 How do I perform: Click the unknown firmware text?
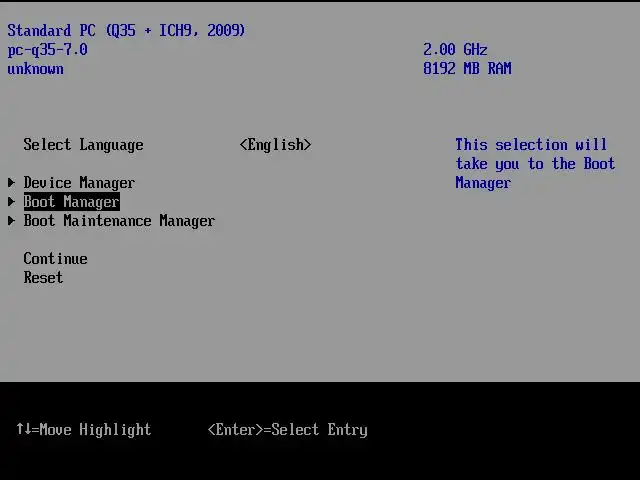click(36, 69)
